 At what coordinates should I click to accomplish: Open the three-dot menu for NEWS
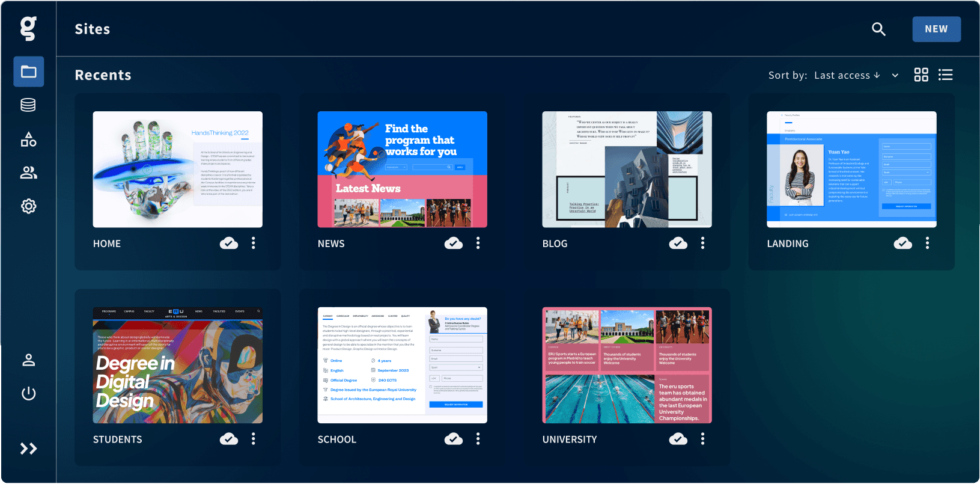pyautogui.click(x=478, y=243)
